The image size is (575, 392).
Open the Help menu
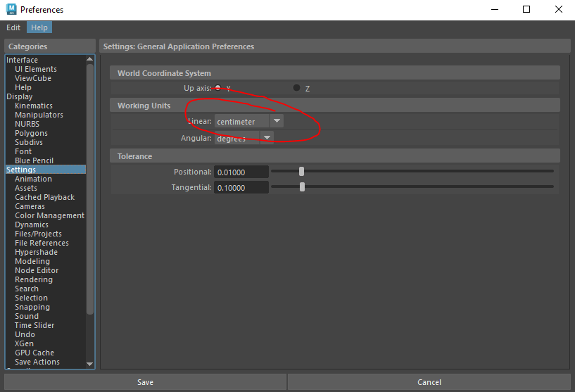(x=39, y=27)
